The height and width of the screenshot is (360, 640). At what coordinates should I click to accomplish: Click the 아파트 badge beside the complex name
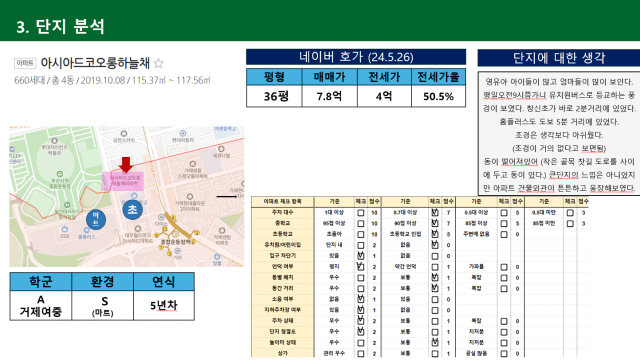tap(25, 63)
